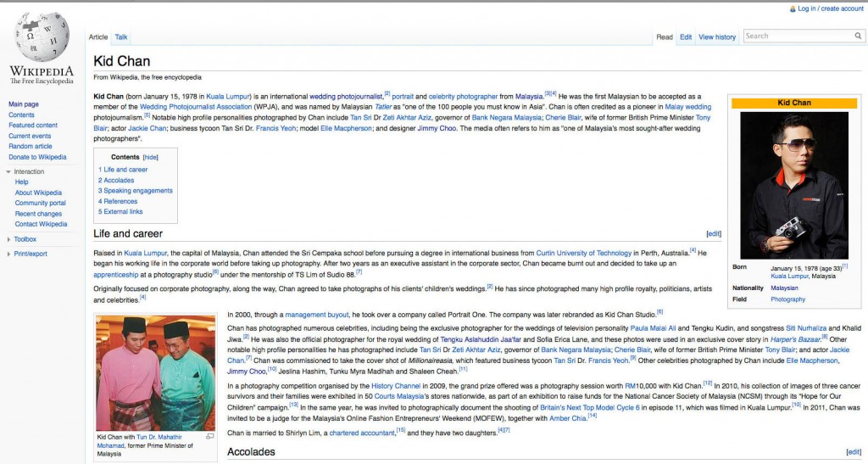Open the photo of Kid Chan with Mahathir

[x=156, y=373]
